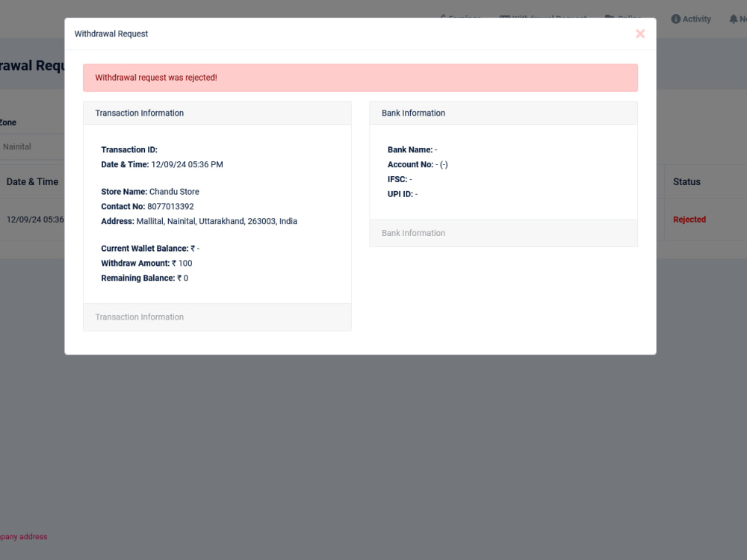
Task: Click the Bank Information panel header
Action: tap(503, 113)
